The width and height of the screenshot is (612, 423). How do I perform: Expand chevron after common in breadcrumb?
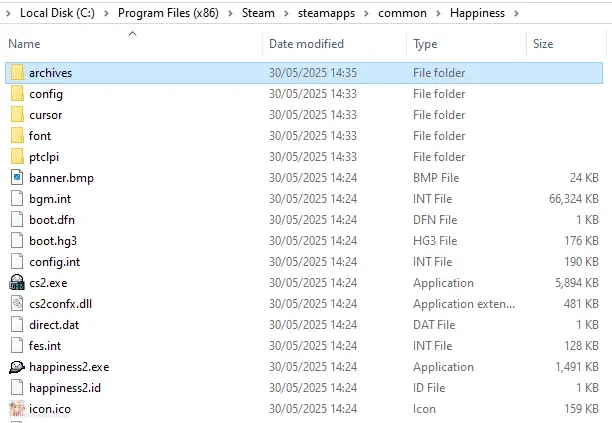(x=438, y=13)
